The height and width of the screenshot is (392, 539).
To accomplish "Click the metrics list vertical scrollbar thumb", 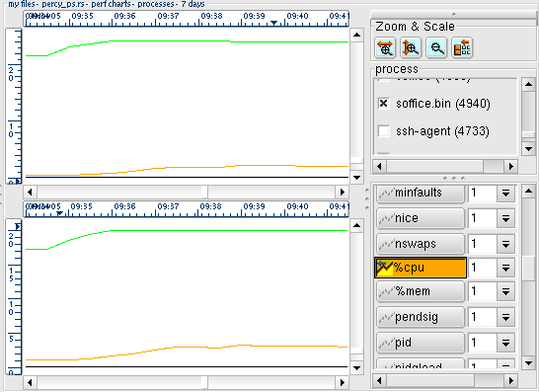I will coord(528,268).
